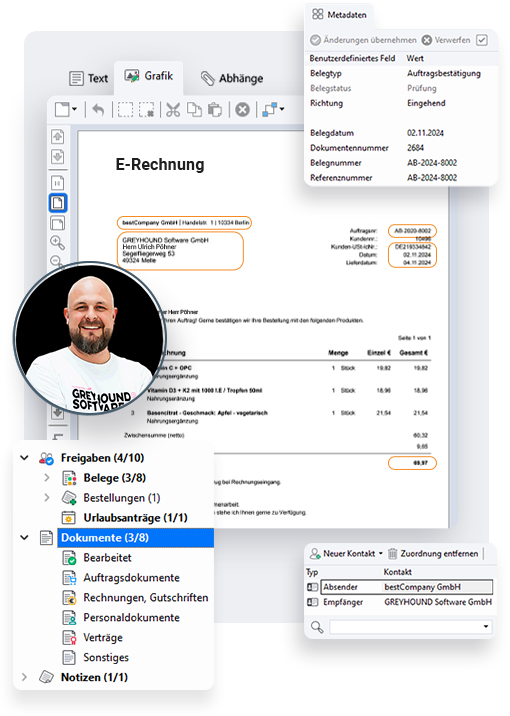Screen dimensions: 510x716
Task: Click the highlighted fit-page icon
Action: pyautogui.click(x=58, y=203)
